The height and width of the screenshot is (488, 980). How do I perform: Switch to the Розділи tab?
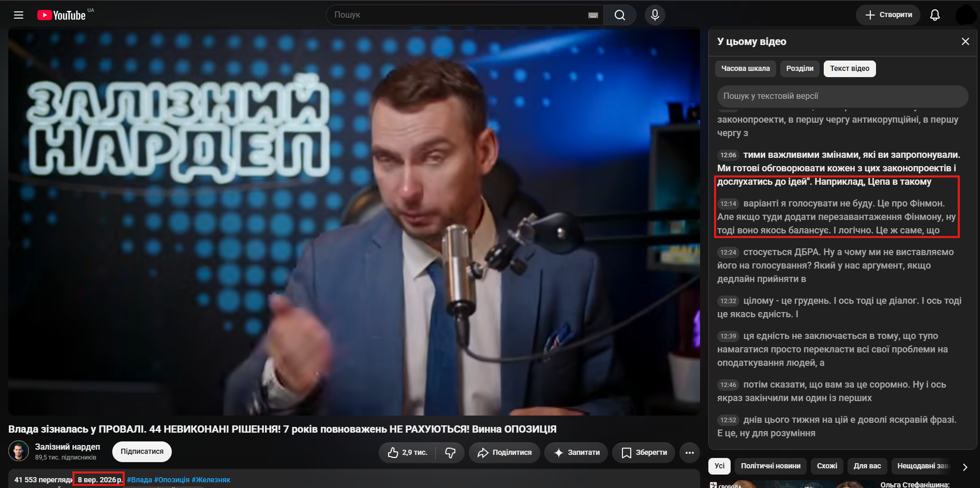pyautogui.click(x=800, y=68)
